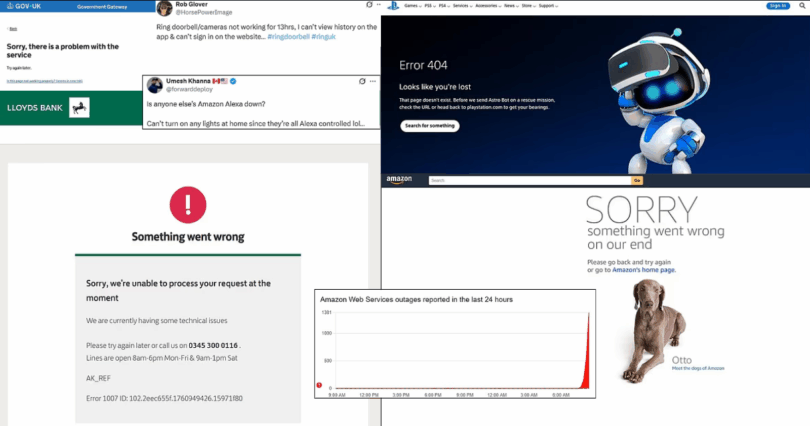Viewport: 810px width, 426px height.
Task: Click the PlayStation search magnifier icon
Action: pos(802,6)
